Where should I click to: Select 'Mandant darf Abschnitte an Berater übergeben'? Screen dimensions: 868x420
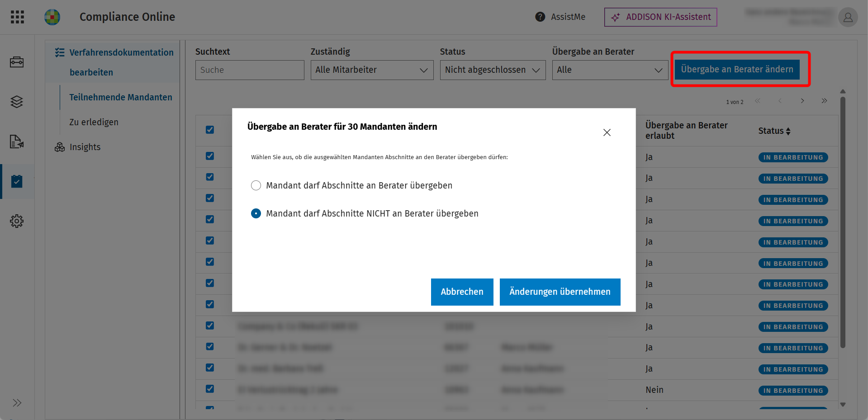tap(256, 185)
